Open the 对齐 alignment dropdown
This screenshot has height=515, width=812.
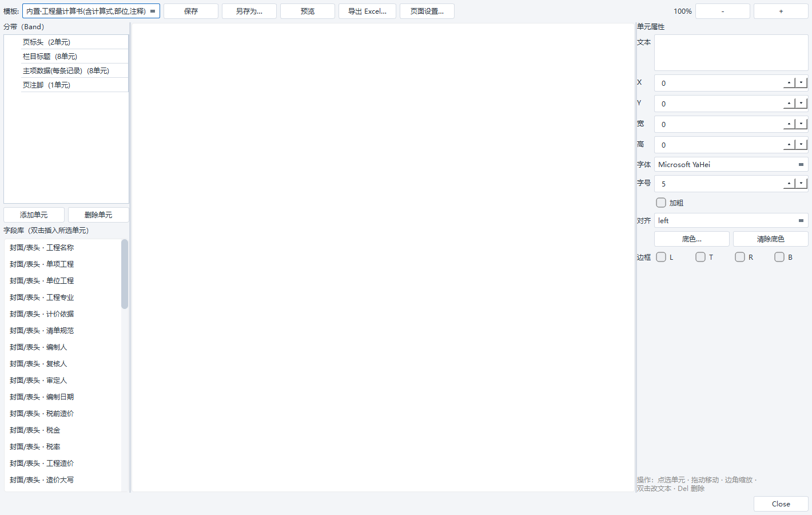[x=731, y=220]
